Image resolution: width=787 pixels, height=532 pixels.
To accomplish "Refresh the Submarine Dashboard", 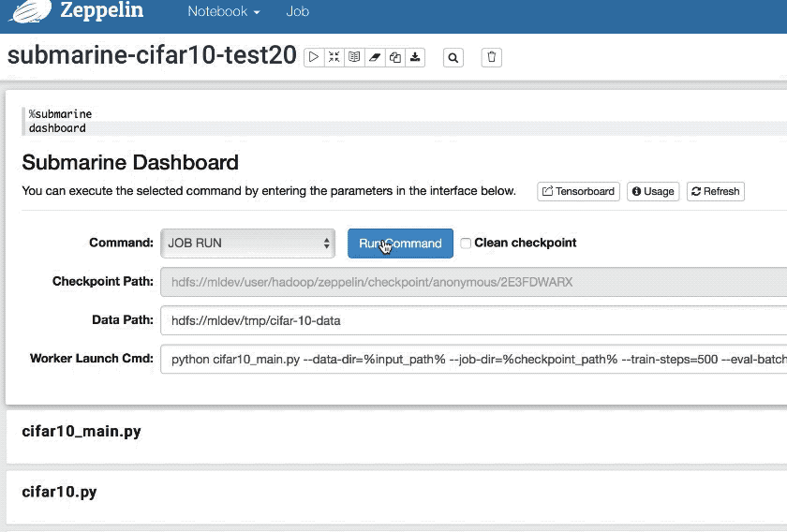I will (x=715, y=191).
